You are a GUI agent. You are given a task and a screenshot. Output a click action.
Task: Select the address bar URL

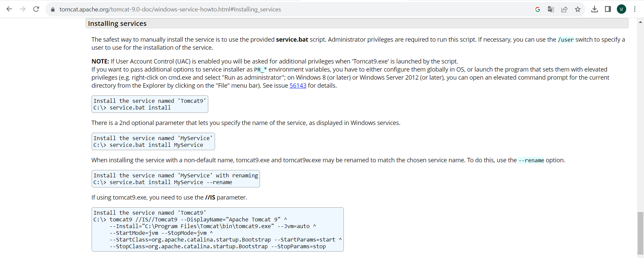click(x=170, y=9)
